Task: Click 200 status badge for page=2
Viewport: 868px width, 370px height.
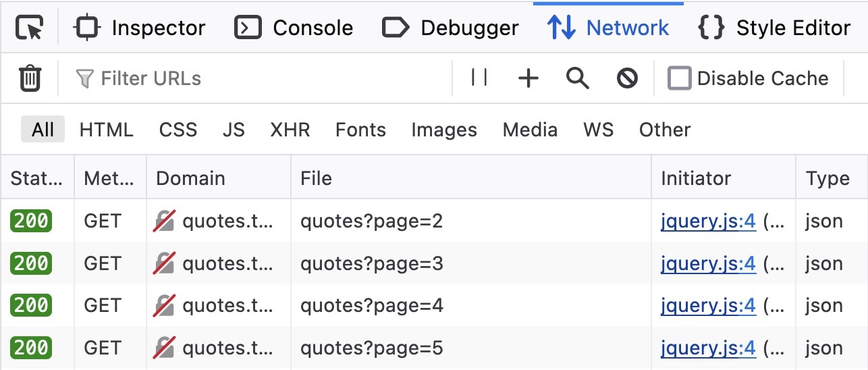Action: [x=31, y=221]
